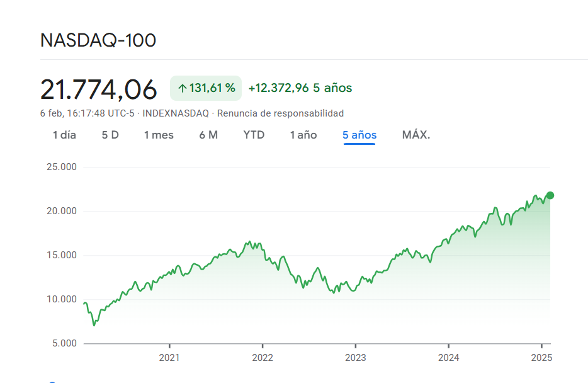Click the '+12.372,96 5 años' change text
Screen dimensions: 588x383
click(300, 88)
